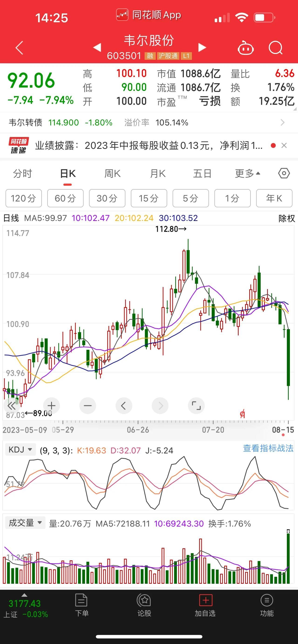Tap the 融 margin trading tag

[150, 56]
